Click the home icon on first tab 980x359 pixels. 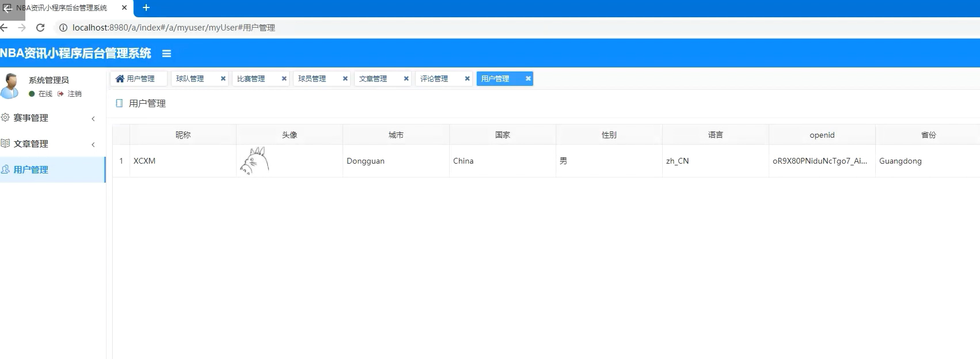[x=120, y=78]
